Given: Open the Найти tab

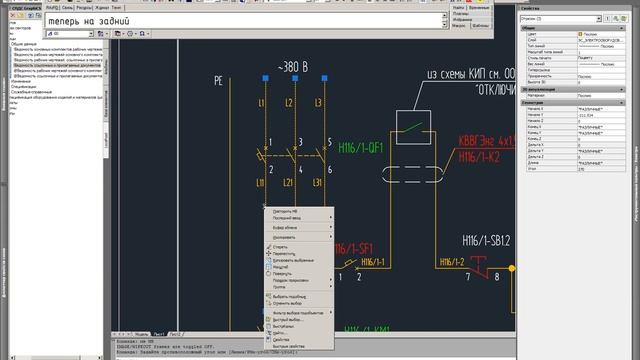Looking at the screenshot, I should pyautogui.click(x=458, y=8).
